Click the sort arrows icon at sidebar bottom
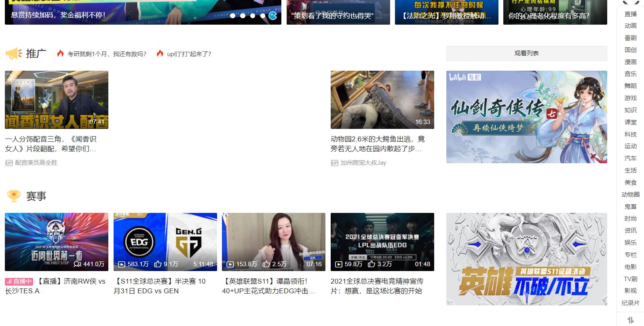 [630, 320]
